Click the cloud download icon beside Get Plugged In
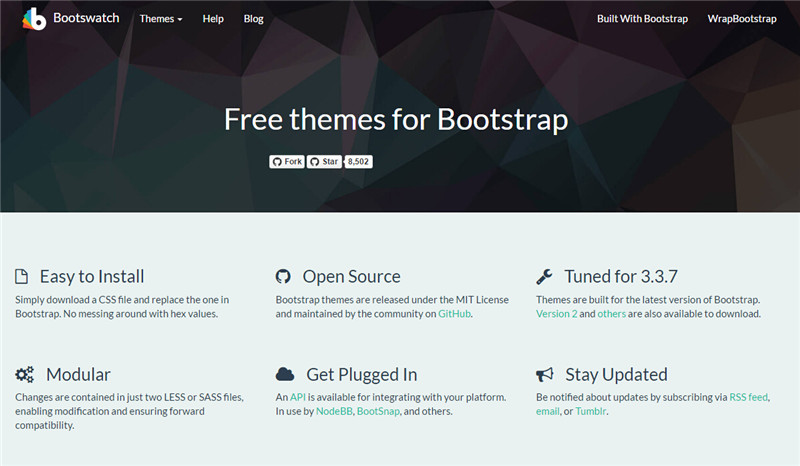 coord(285,375)
